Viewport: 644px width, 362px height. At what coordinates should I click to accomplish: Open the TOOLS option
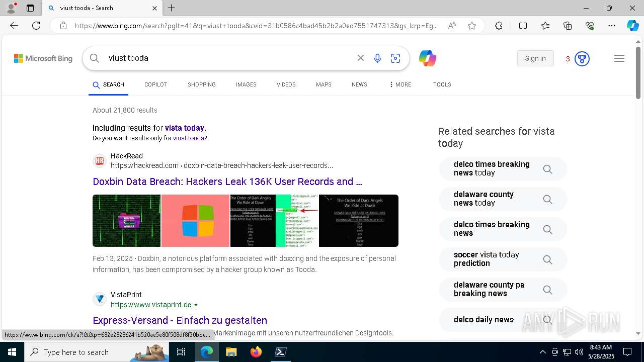coord(442,84)
